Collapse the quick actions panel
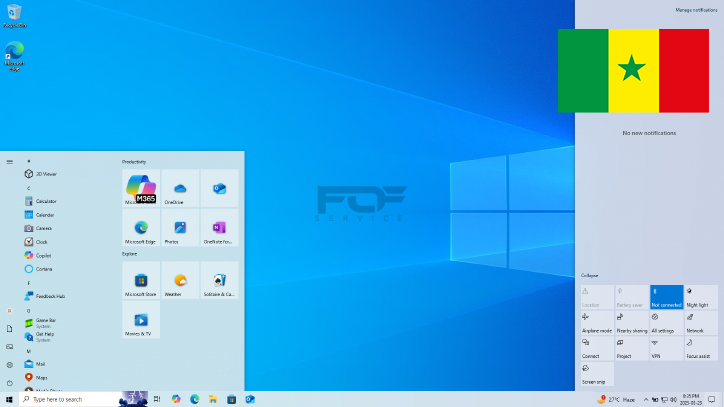Screen dimensions: 724x407 (x=589, y=275)
